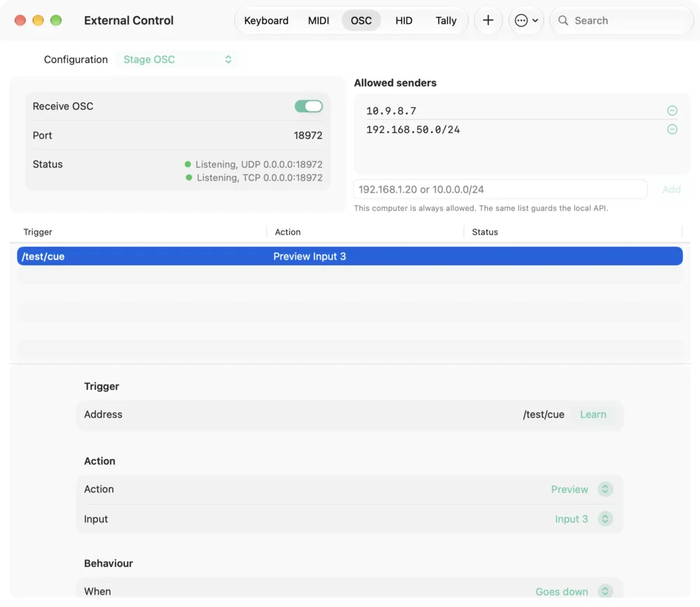Select the /test/cue trigger row

click(x=349, y=256)
